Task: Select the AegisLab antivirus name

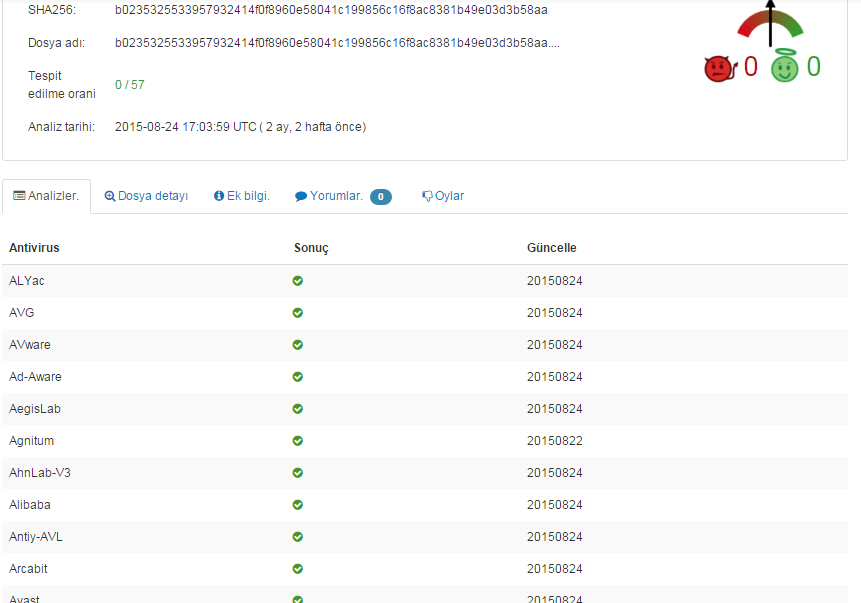Action: tap(35, 409)
